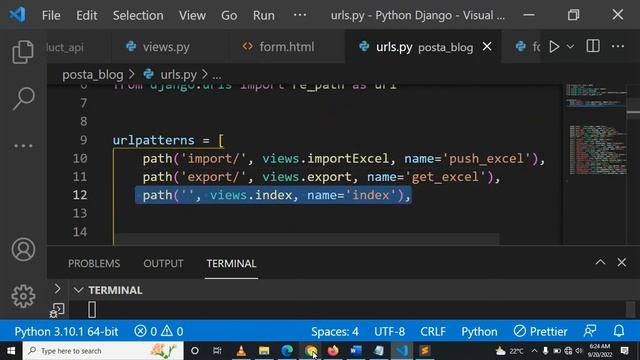
Task: Click the feedback icon in status bar
Action: coord(590,331)
